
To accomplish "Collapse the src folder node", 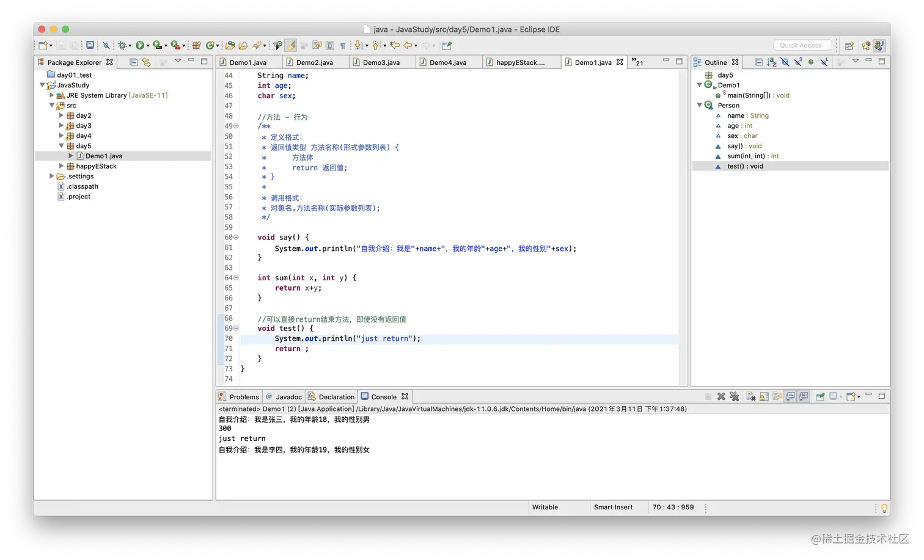I will coord(51,105).
